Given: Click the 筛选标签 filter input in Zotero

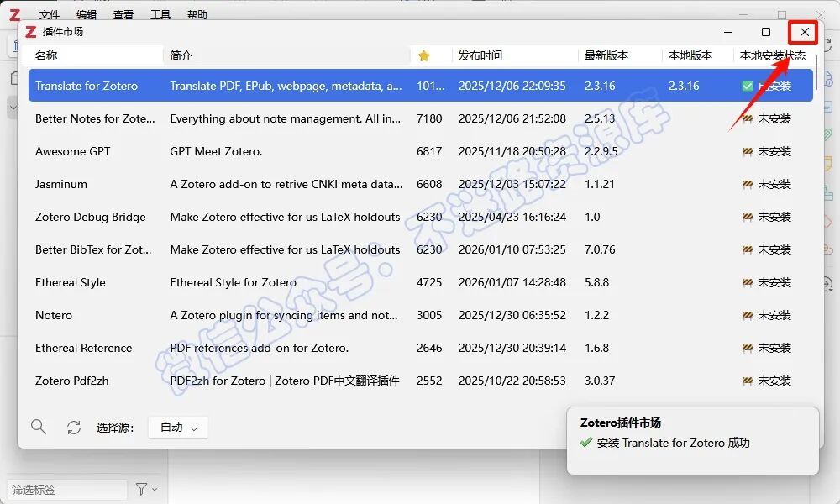Looking at the screenshot, I should coord(67,490).
